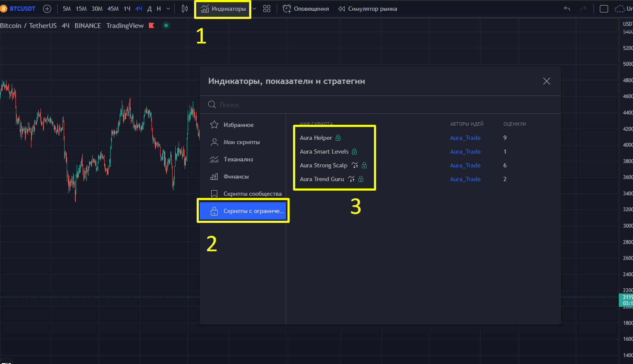The height and width of the screenshot is (364, 633).
Task: Click the green market status dot
Action: pos(166,25)
